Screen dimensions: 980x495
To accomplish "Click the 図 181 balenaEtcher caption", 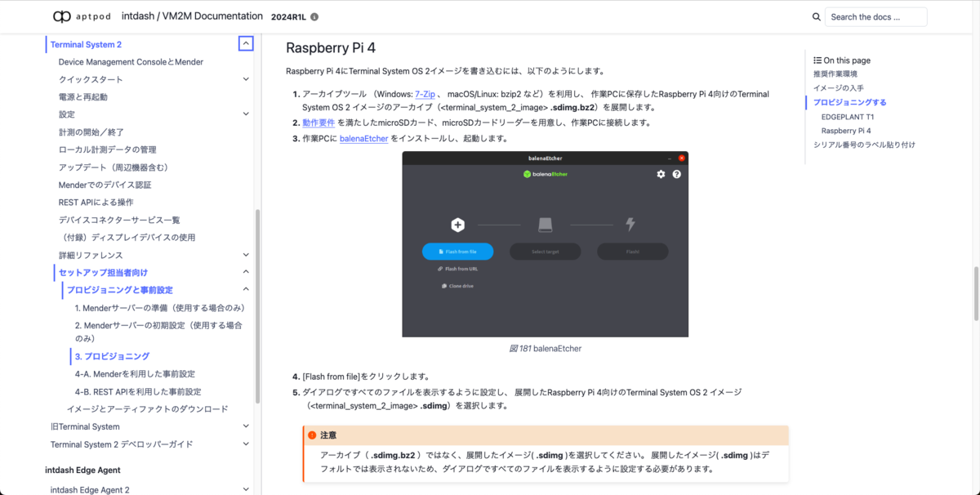I will click(x=545, y=348).
